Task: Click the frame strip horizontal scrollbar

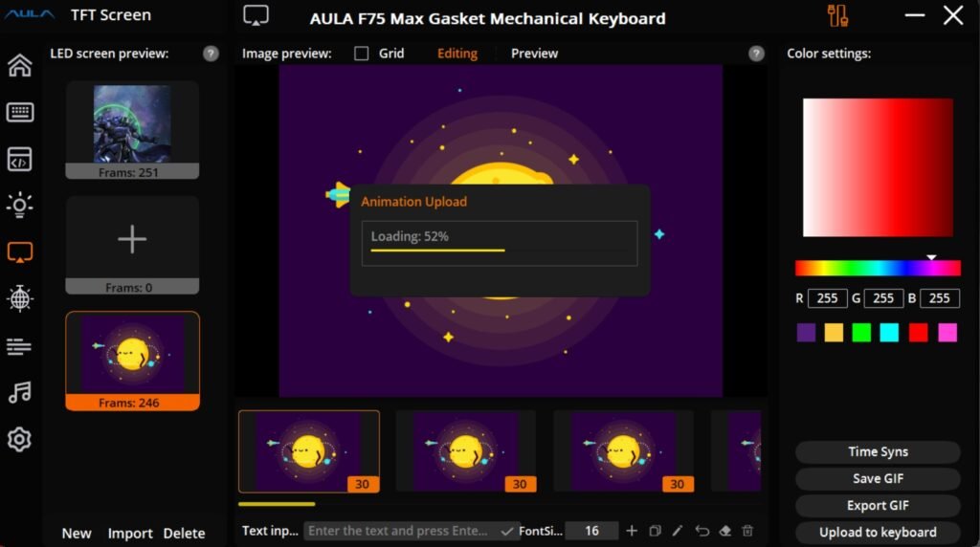Action: tap(277, 504)
